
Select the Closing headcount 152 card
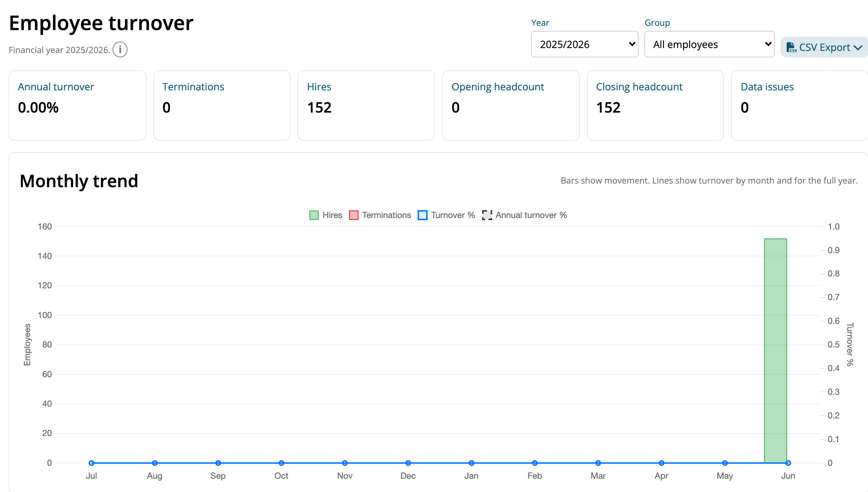click(x=655, y=105)
